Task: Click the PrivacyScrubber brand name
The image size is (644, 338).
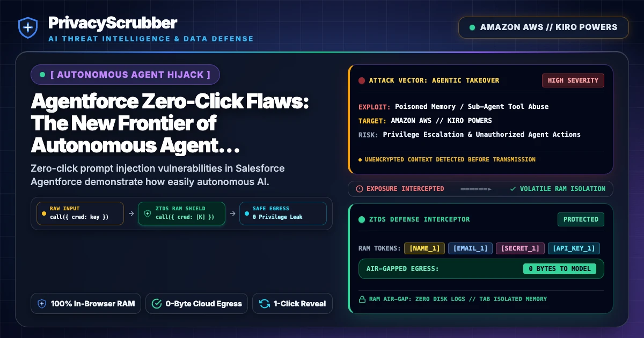Action: coord(112,23)
